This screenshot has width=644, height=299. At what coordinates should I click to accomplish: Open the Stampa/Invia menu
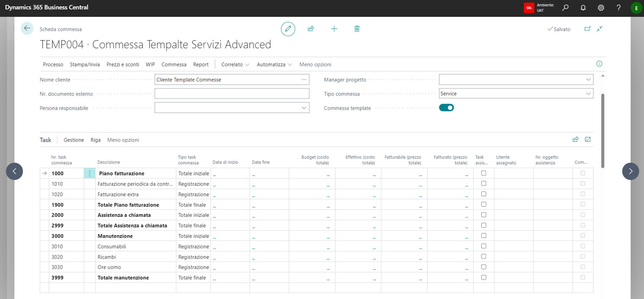pyautogui.click(x=85, y=64)
